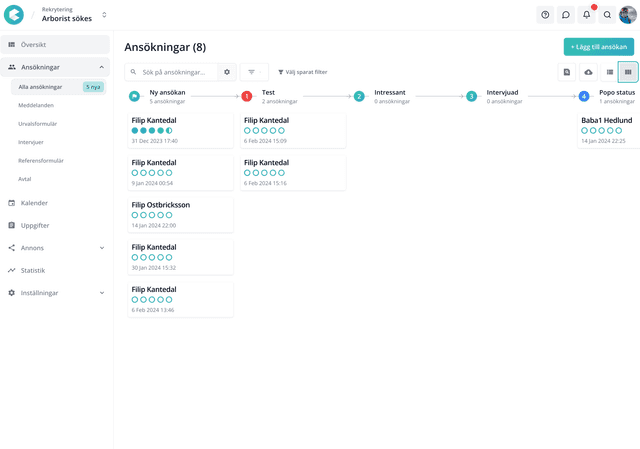
Task: Open search settings gear icon
Action: coord(227,72)
